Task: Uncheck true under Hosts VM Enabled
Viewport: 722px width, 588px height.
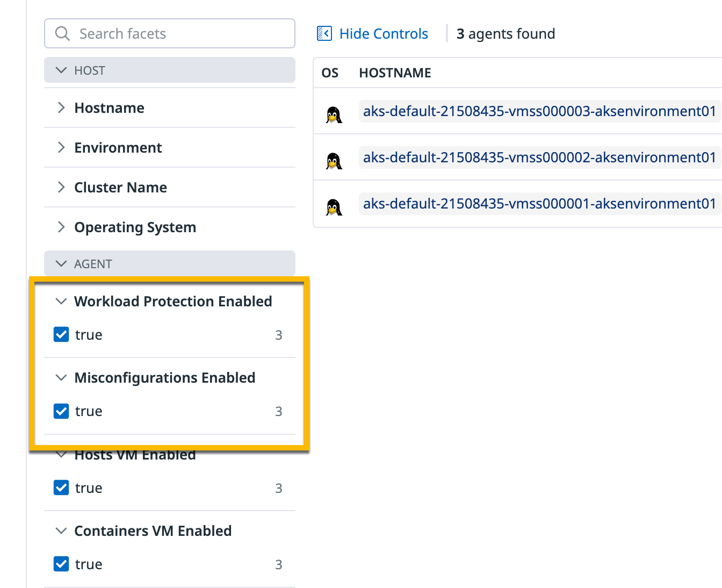Action: [x=61, y=487]
